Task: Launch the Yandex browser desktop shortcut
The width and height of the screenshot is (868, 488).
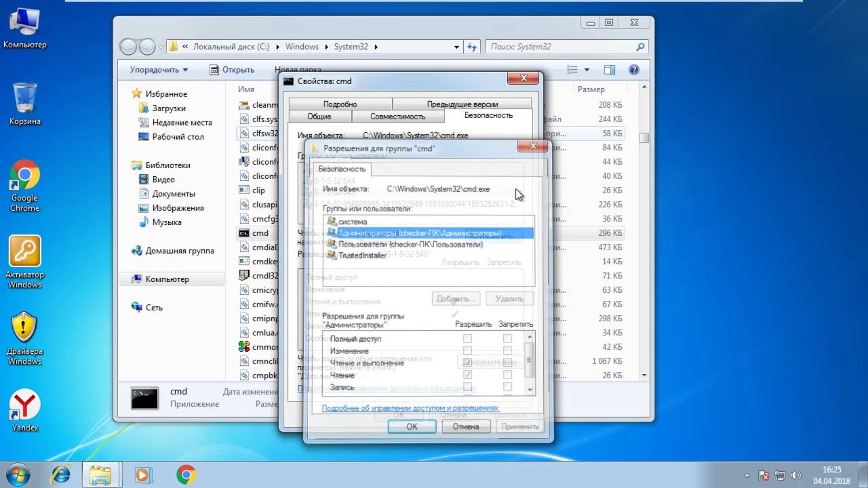Action: 25,411
